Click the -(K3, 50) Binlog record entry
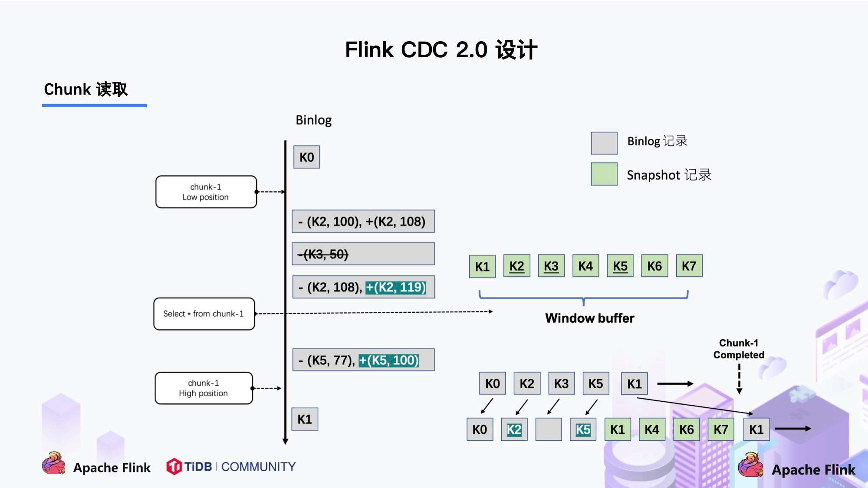Screen dimensions: 868x488 click(362, 253)
